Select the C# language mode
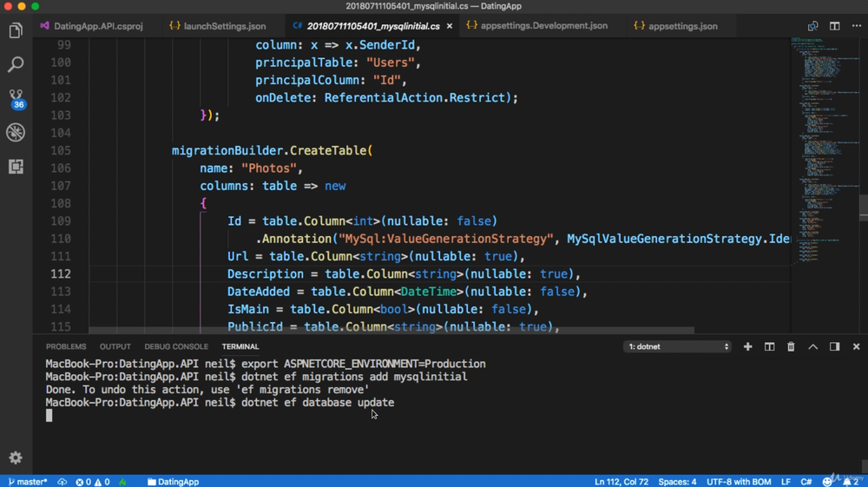 [806, 482]
